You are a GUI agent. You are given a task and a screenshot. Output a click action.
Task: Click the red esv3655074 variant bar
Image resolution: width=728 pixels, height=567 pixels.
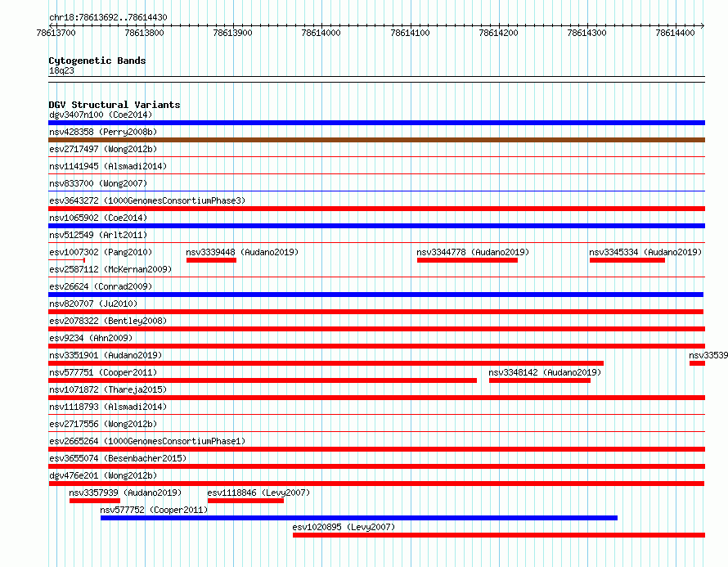376,466
